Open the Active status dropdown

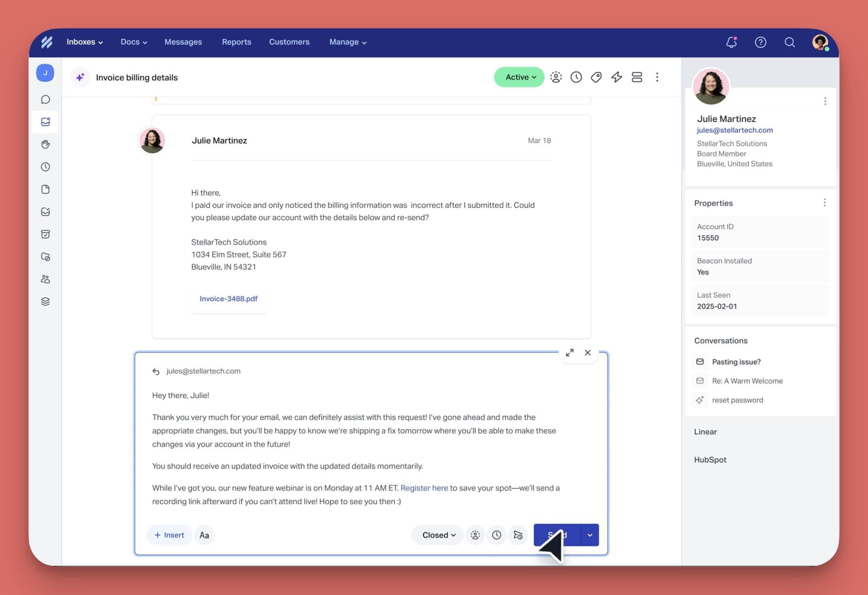pos(519,77)
